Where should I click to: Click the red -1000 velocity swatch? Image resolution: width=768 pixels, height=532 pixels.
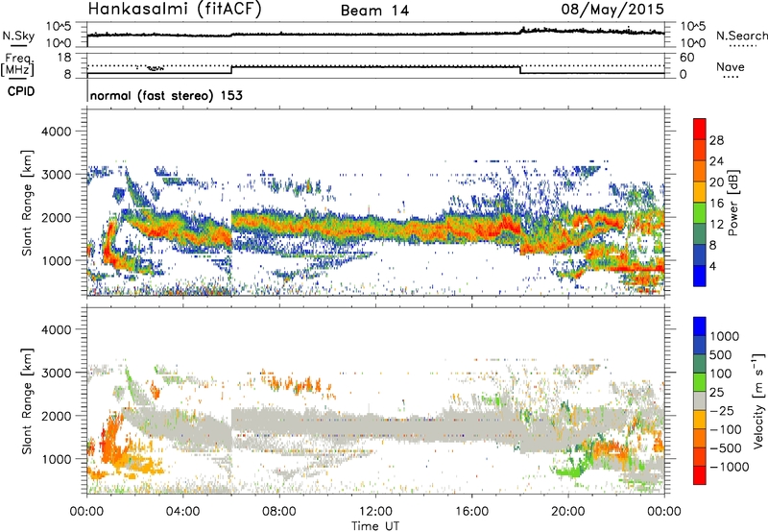pos(700,475)
